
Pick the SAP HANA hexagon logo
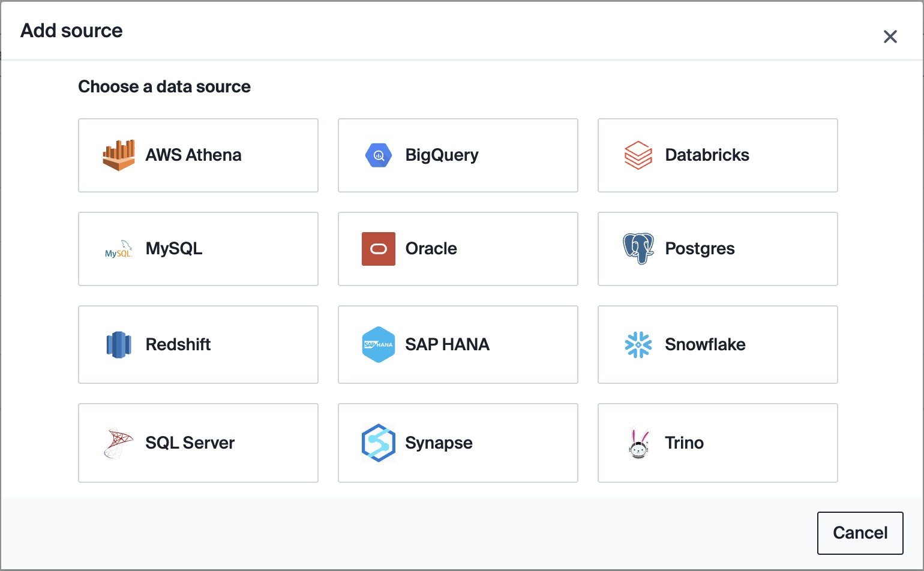tap(379, 345)
